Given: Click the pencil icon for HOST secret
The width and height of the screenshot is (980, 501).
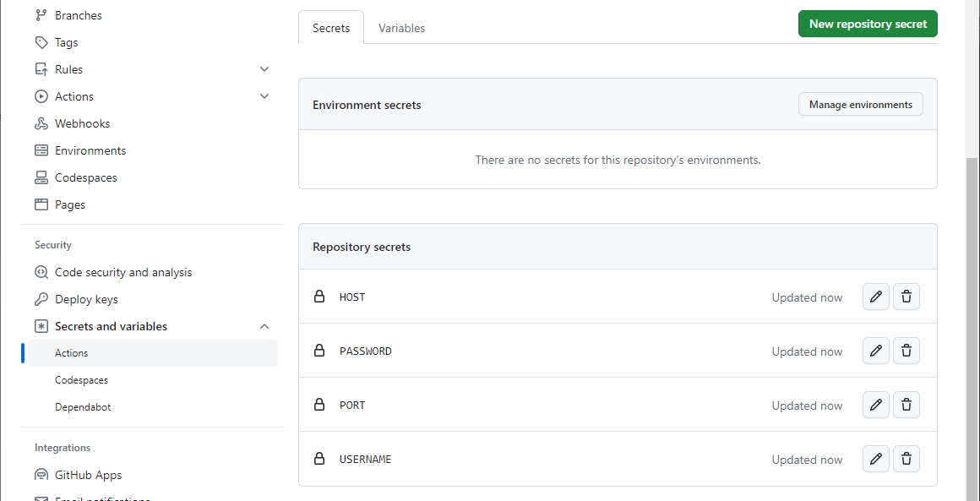Looking at the screenshot, I should tap(876, 297).
